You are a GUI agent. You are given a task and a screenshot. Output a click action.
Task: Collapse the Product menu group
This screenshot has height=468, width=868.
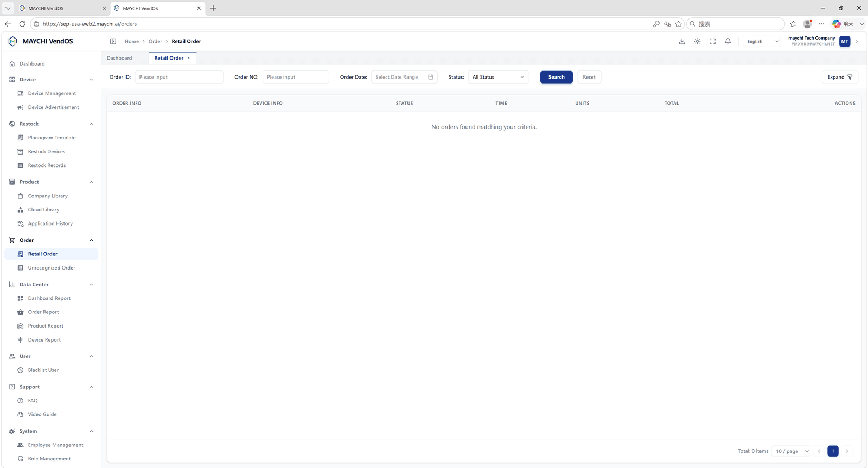pyautogui.click(x=91, y=182)
